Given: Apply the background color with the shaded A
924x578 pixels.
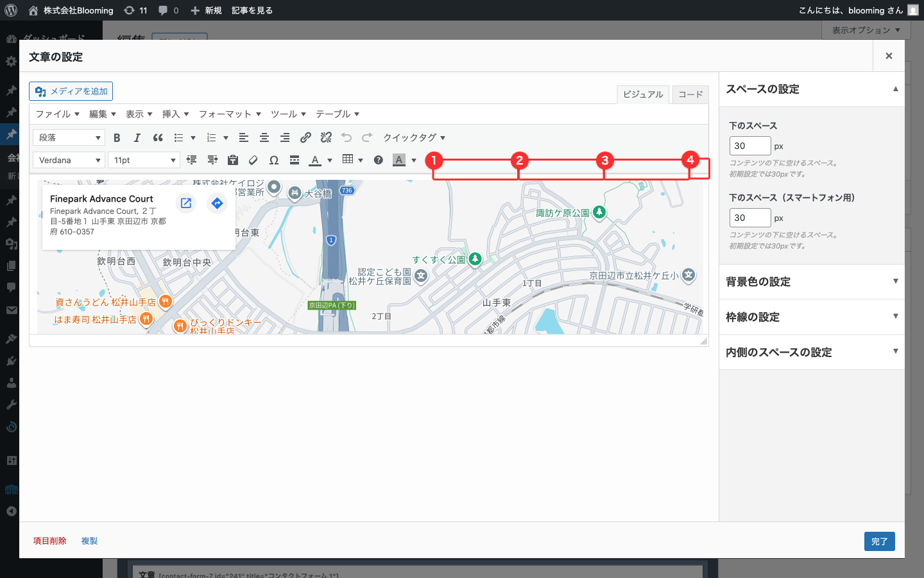Looking at the screenshot, I should [x=399, y=160].
